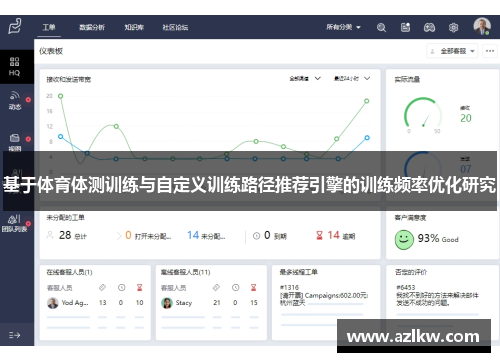Expand the 最近24小时 time range dropdown
500x362 pixels.
[x=352, y=79]
